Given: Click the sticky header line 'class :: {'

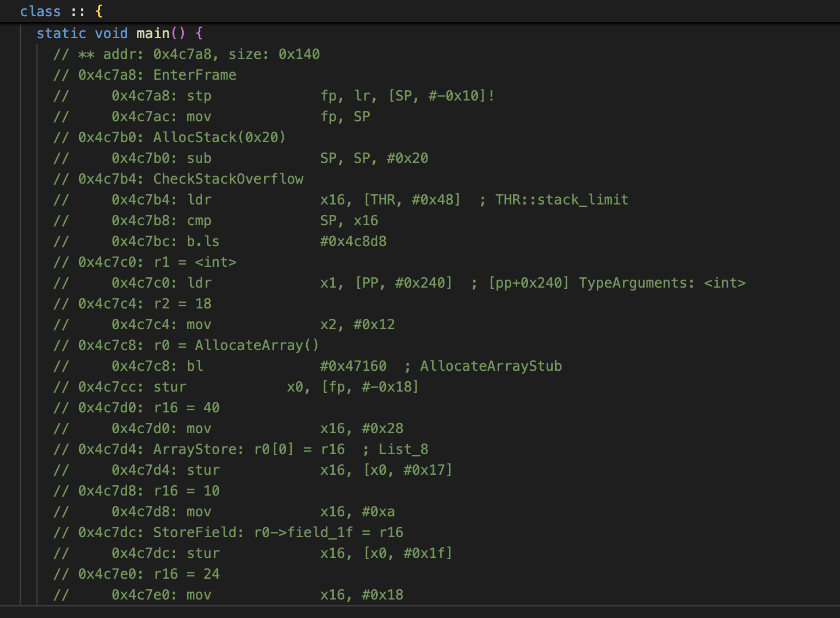Looking at the screenshot, I should click(61, 12).
